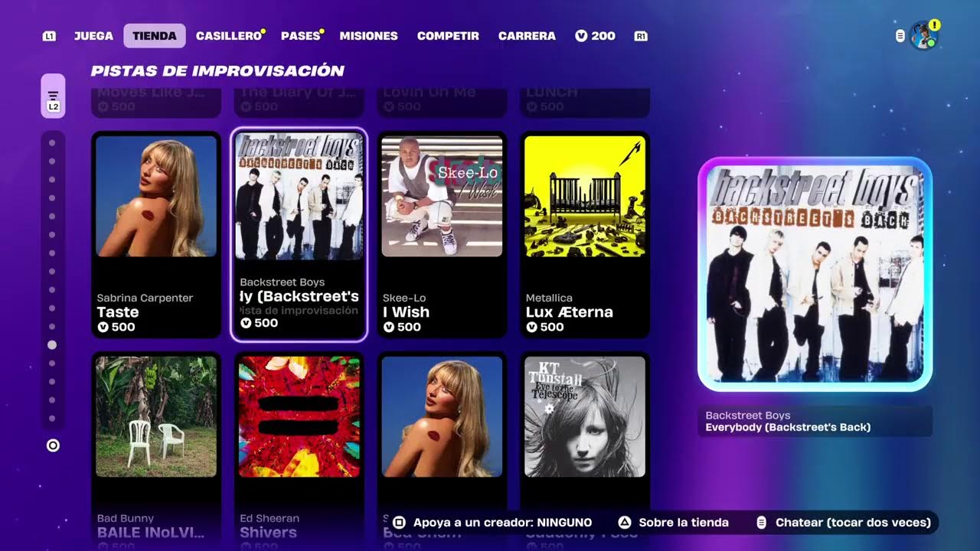Click the L1 previous-tab icon
Screen dimensions: 980x551
[49, 36]
